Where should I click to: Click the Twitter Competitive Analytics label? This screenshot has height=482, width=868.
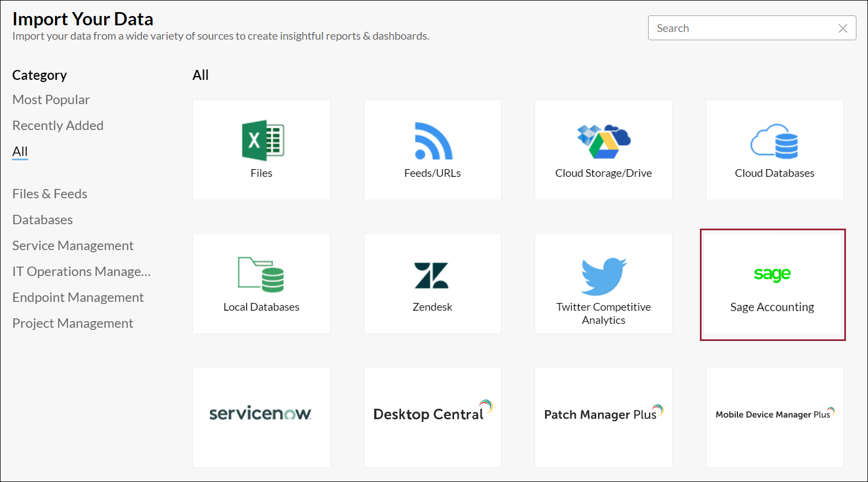tap(603, 313)
